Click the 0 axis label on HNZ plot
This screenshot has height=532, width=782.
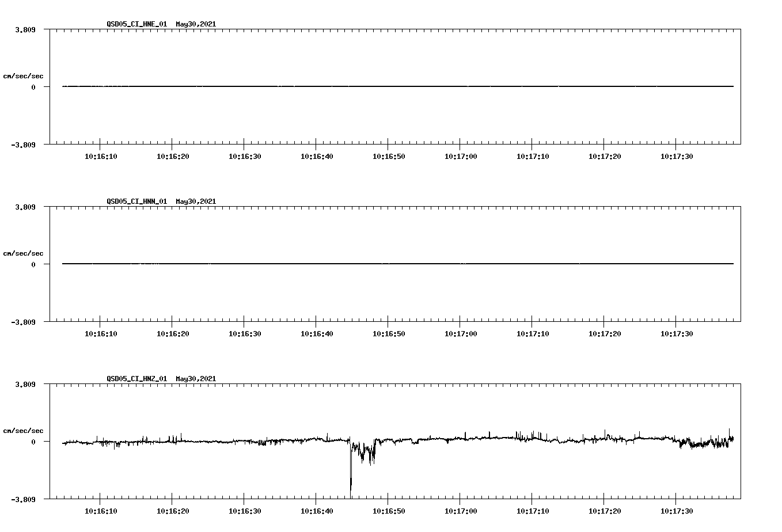coord(33,442)
